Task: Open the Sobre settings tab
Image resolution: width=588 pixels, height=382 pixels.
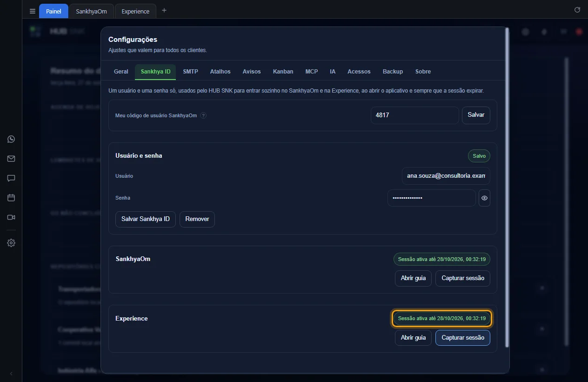Action: (x=423, y=72)
